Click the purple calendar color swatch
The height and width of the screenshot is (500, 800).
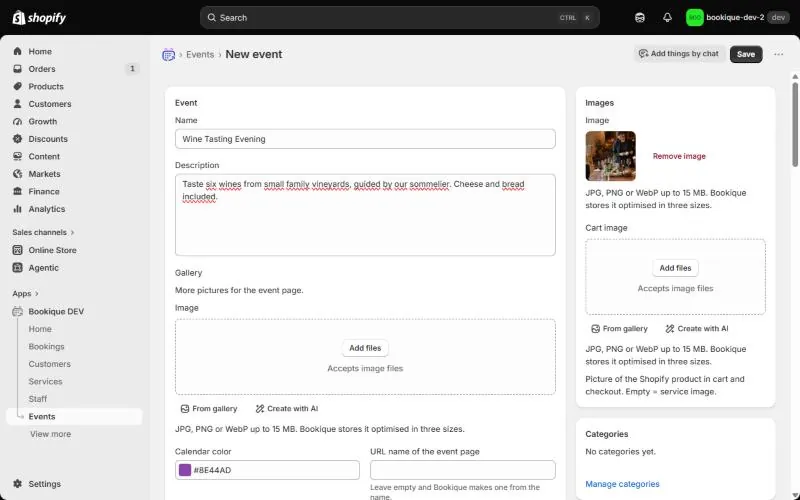pyautogui.click(x=185, y=470)
